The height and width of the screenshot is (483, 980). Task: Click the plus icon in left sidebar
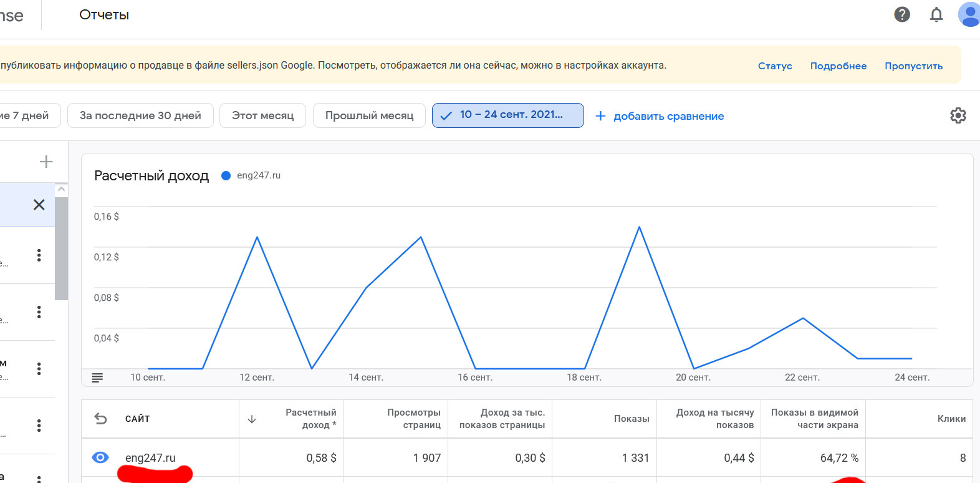[x=46, y=162]
